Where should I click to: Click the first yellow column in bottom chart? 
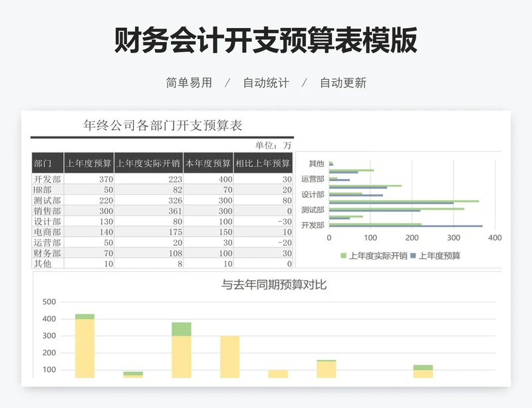pos(85,348)
